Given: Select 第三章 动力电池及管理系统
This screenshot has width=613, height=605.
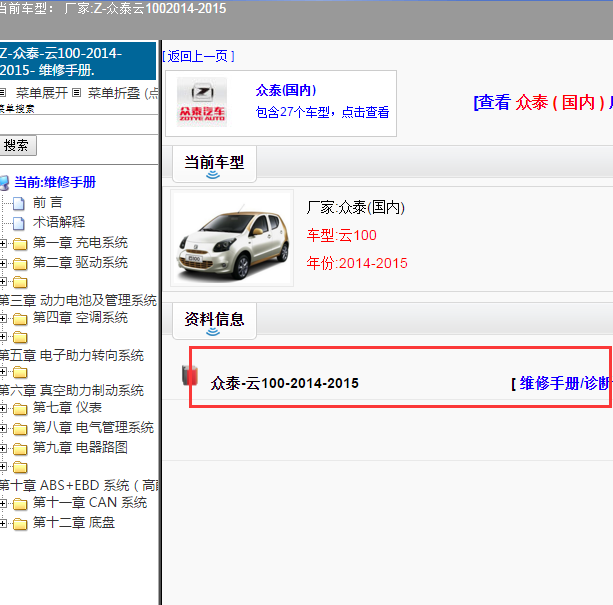Looking at the screenshot, I should click(78, 300).
